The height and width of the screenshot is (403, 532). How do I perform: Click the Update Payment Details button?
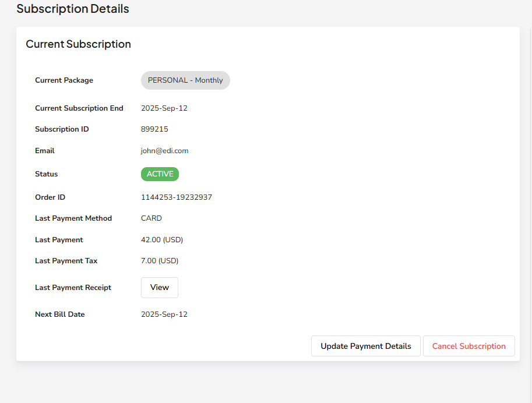[x=365, y=346]
